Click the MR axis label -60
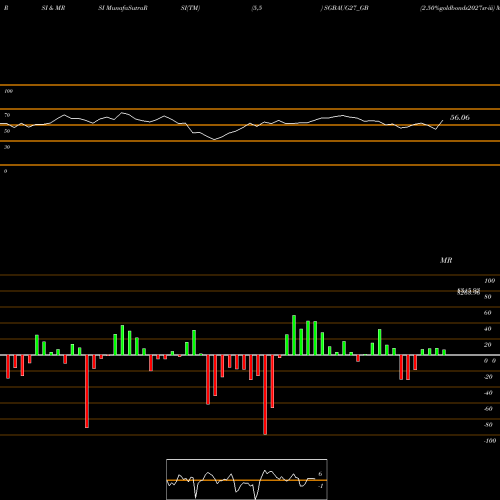Image resolution: width=500 pixels, height=500 pixels. pos(488,409)
